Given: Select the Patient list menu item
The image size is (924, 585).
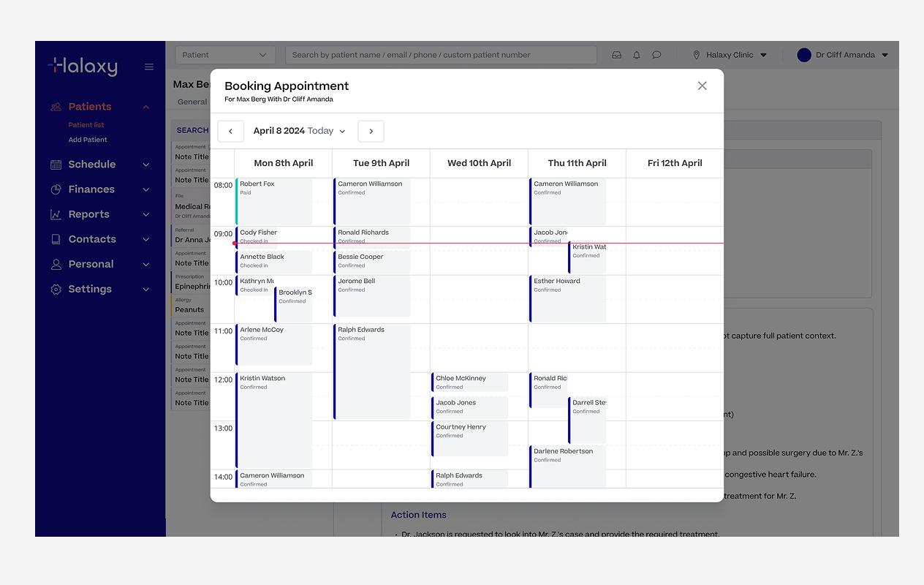Looking at the screenshot, I should 86,125.
